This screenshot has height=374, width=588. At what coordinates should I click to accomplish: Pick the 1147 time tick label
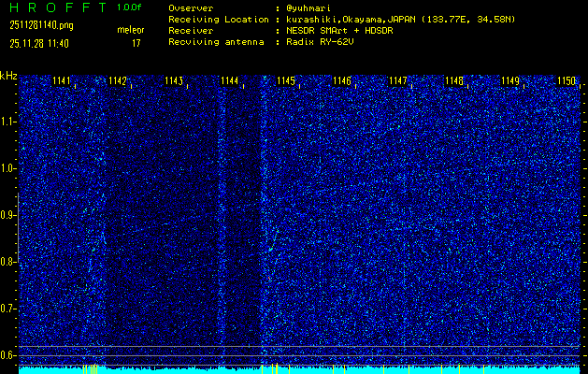398,81
